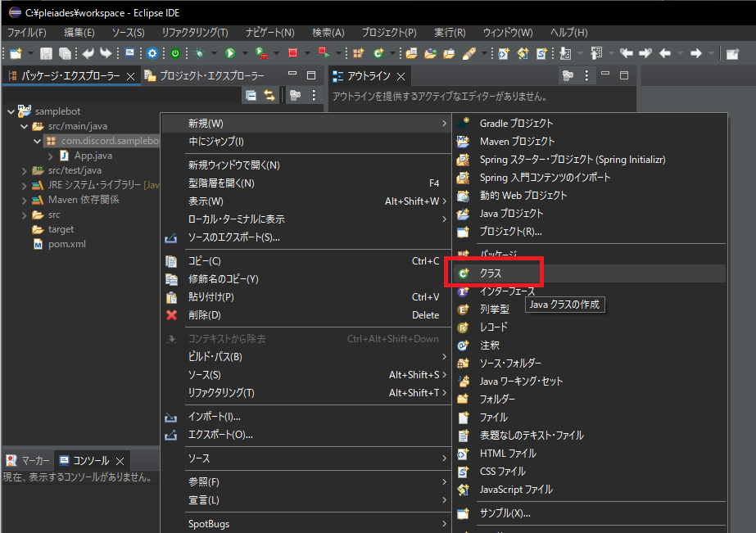Click the red Stop square toolbar icon

point(292,53)
